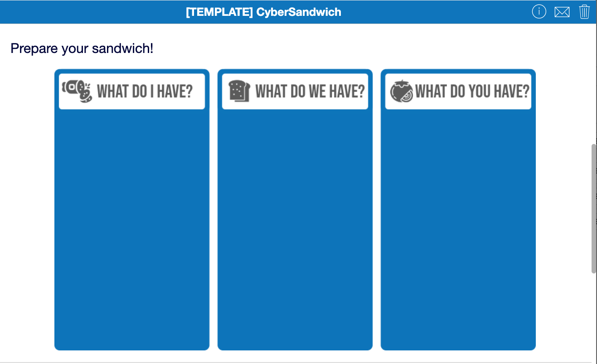Viewport: 597px width, 364px height.
Task: Click the bread slice icon
Action: pos(239,91)
